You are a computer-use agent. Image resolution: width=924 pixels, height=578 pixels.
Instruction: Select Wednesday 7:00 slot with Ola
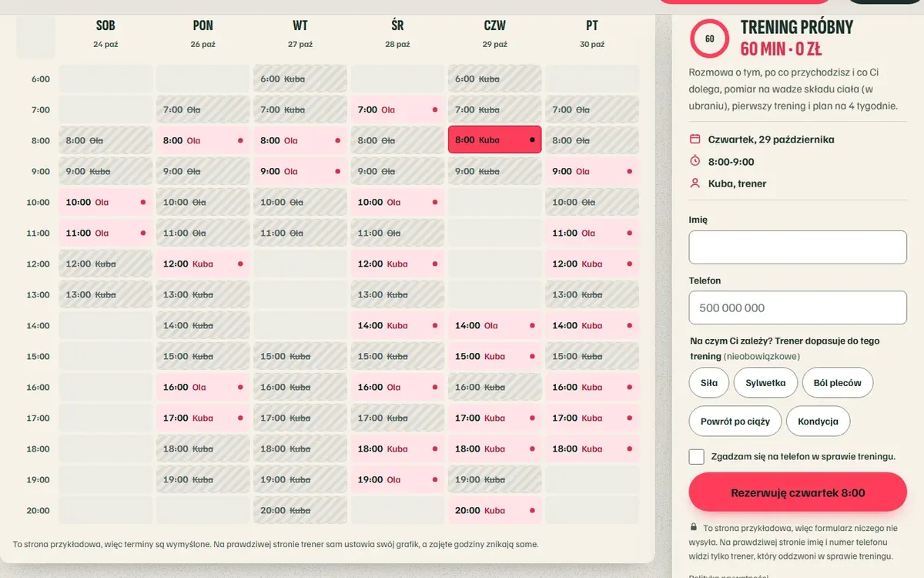point(398,109)
